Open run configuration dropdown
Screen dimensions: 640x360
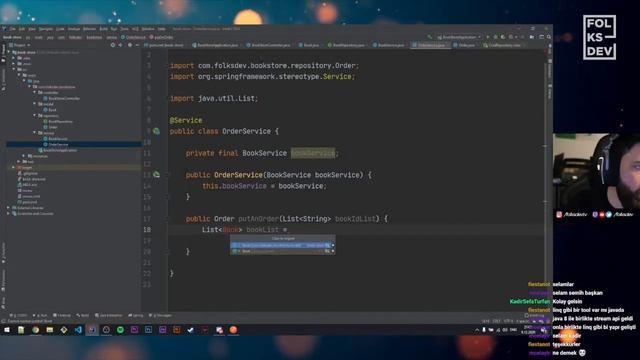coord(459,37)
